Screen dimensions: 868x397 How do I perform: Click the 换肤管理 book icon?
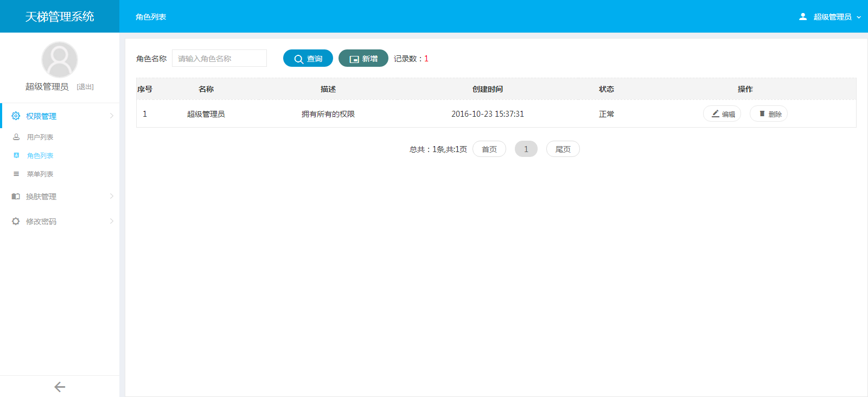[x=16, y=197]
